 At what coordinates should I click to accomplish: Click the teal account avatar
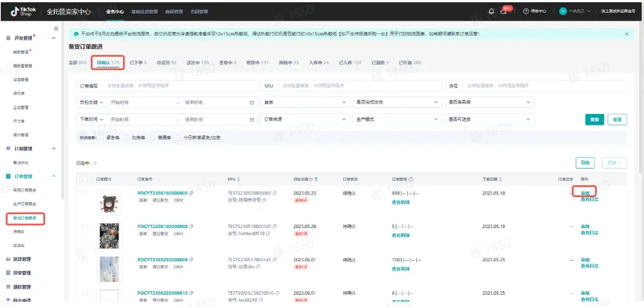[563, 11]
